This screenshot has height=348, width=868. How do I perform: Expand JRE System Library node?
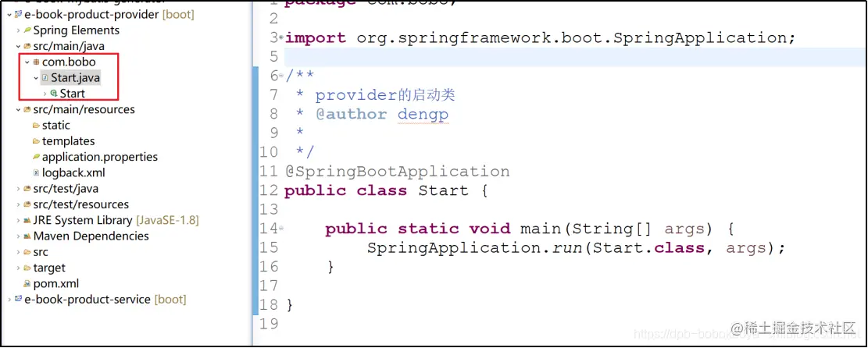point(19,220)
